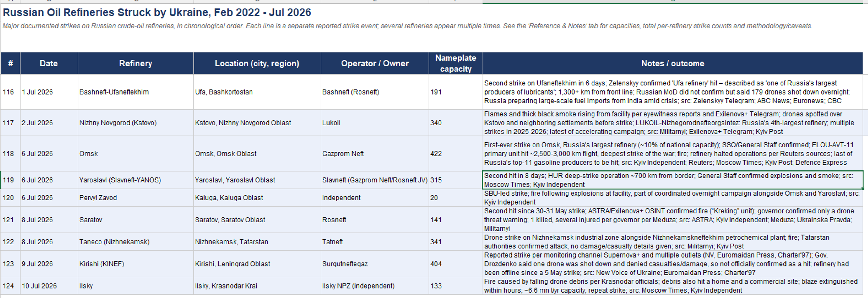Select the 'Ilsky, Krasnodar Krai' location cell

tap(257, 286)
